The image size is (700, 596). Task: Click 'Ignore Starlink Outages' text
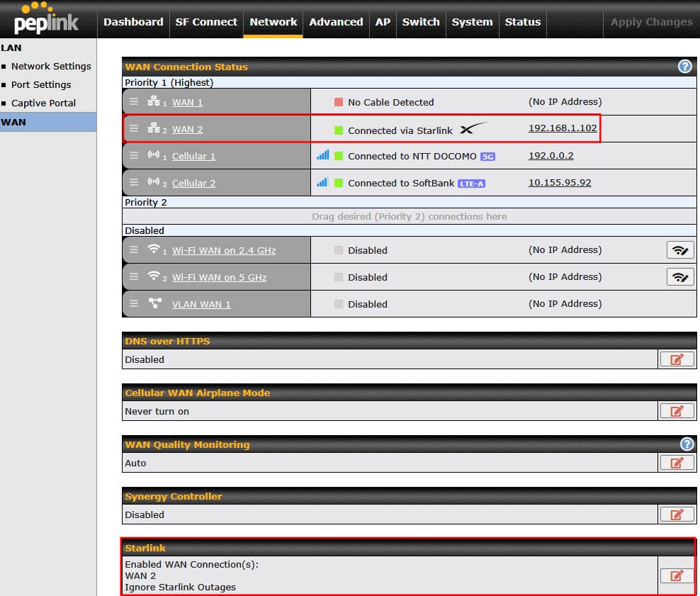coord(181,587)
